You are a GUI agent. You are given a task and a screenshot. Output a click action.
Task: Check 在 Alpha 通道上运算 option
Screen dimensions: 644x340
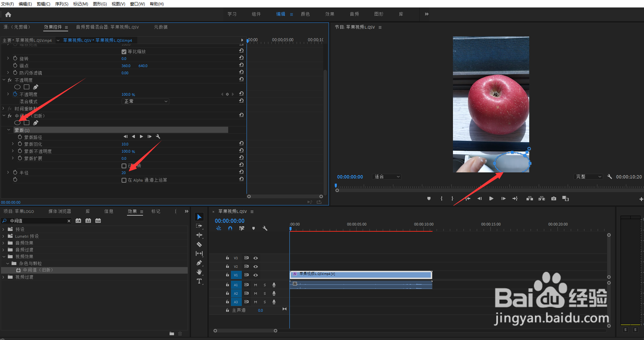(x=124, y=180)
